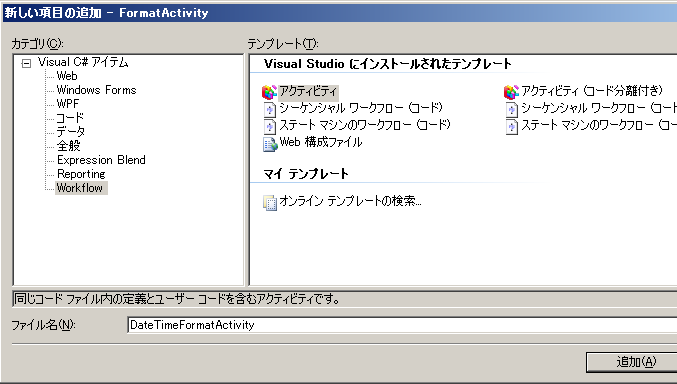Select the Workflow category

[80, 188]
